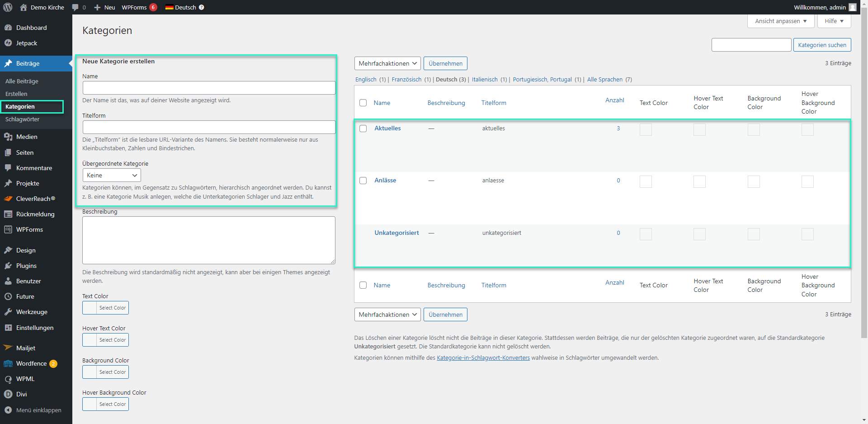Viewport: 868px width, 424px height.
Task: Click the Werkzeuge wrench icon
Action: coord(8,312)
